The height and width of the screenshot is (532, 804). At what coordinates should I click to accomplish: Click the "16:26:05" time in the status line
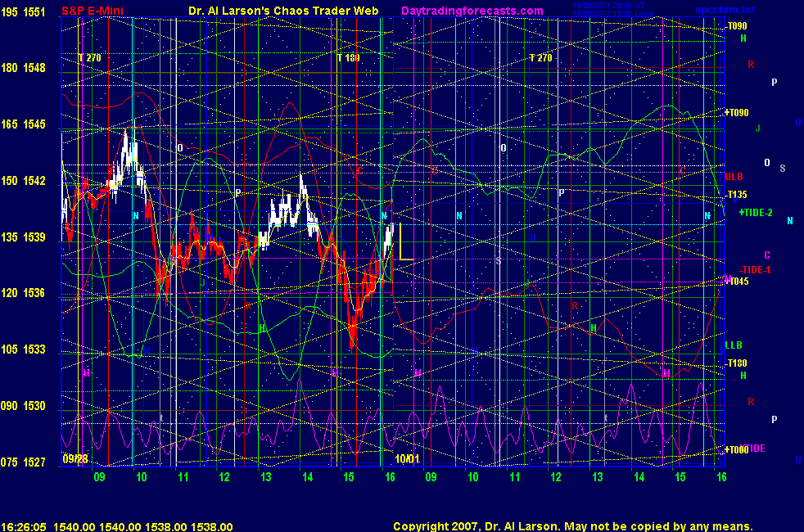(x=24, y=527)
